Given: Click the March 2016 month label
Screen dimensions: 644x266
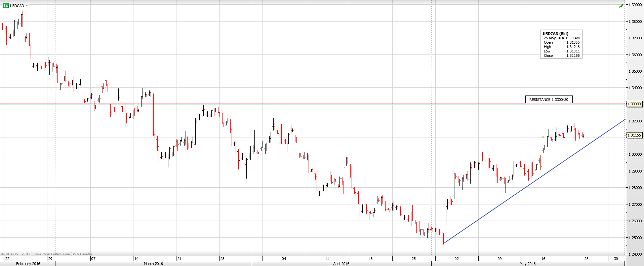Looking at the screenshot, I should point(153,264).
